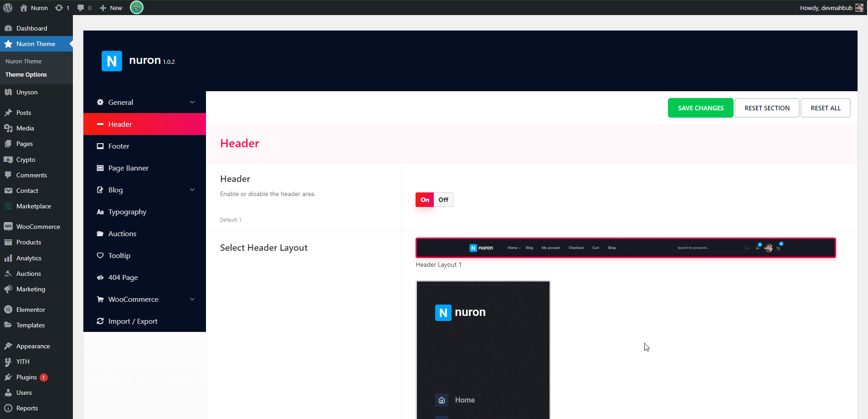The image size is (868, 419).
Task: Open the Marketplace menu item
Action: [36, 206]
